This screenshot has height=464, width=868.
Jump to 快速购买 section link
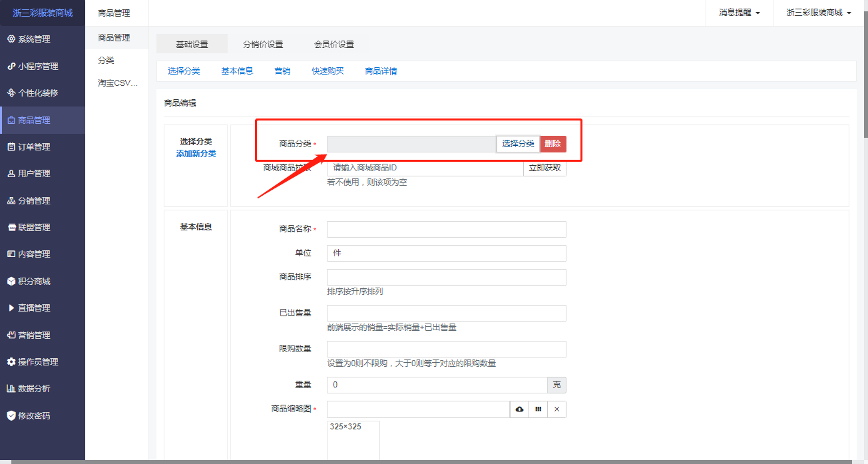327,71
